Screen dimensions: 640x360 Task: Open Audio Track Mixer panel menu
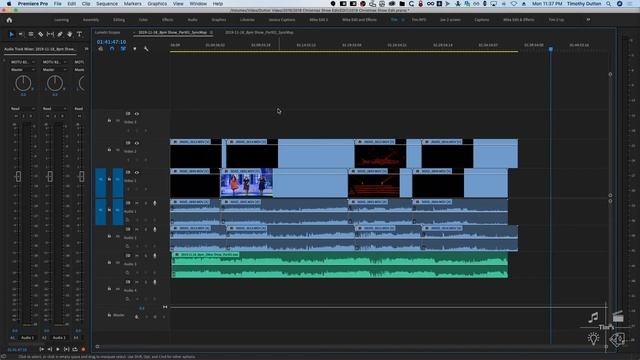[x=86, y=49]
